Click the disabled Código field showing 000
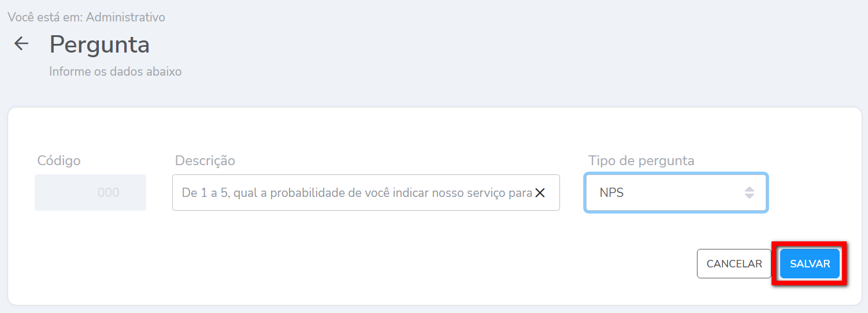 pyautogui.click(x=90, y=193)
